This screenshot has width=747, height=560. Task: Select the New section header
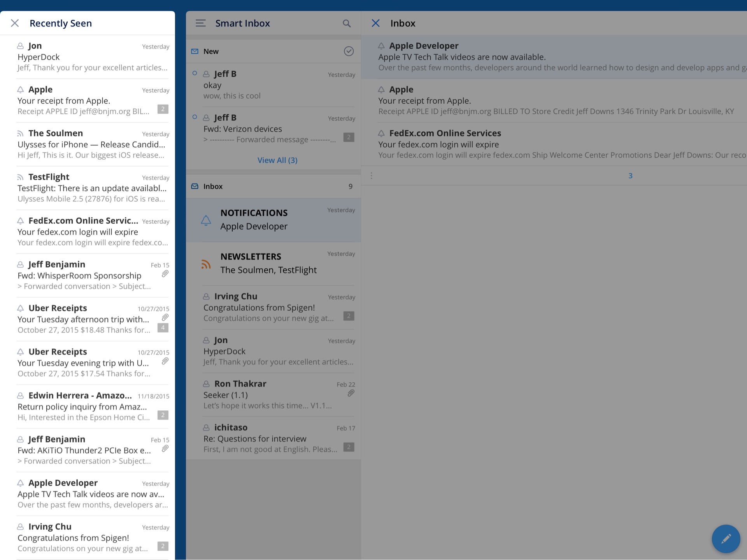pyautogui.click(x=211, y=51)
